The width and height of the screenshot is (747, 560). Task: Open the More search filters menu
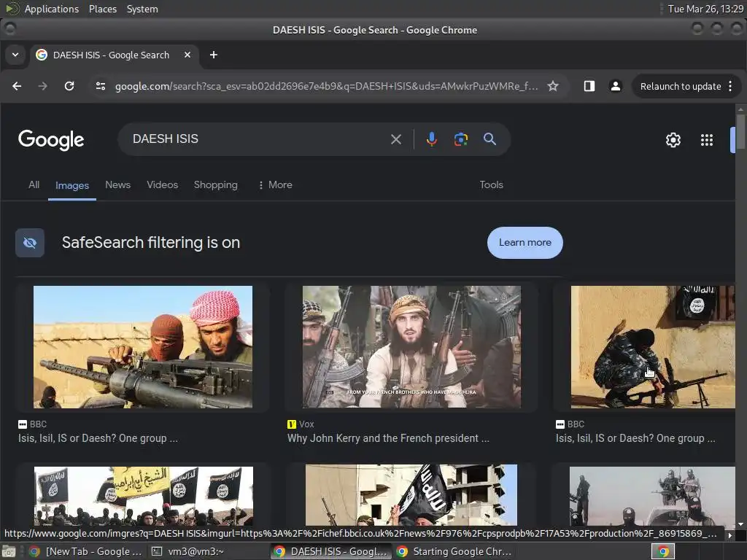[275, 184]
